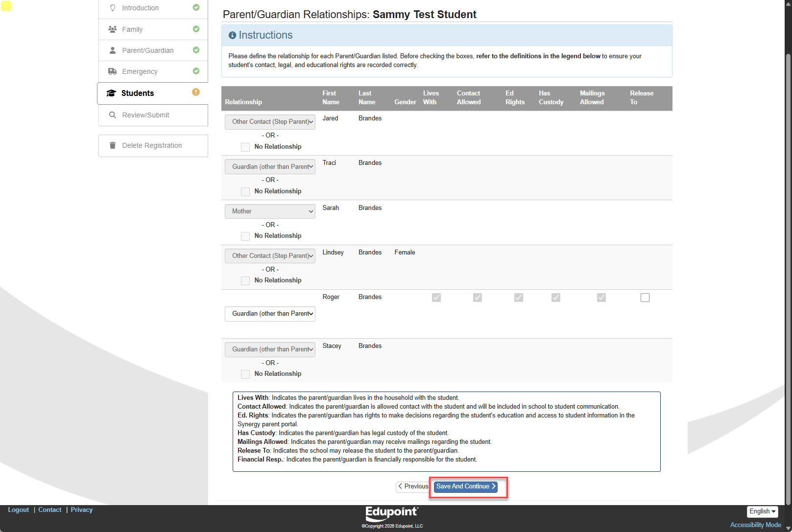The image size is (792, 532).
Task: Click the green check next to Introduction
Action: tap(196, 7)
